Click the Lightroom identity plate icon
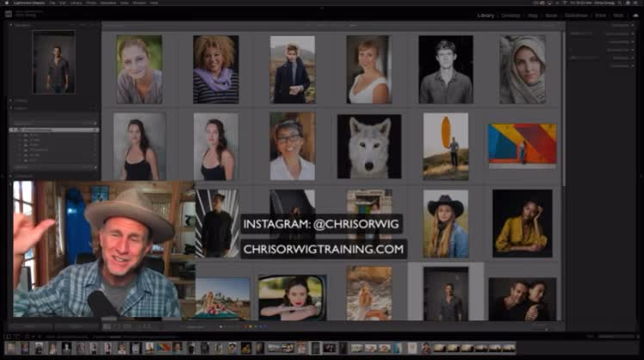Viewport: 644px width, 360px height. click(9, 15)
